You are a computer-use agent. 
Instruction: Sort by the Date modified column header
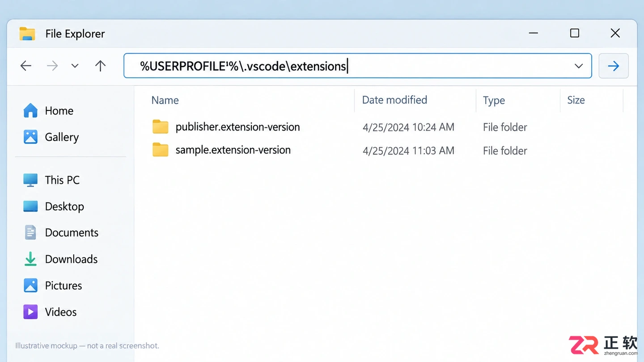tap(394, 100)
